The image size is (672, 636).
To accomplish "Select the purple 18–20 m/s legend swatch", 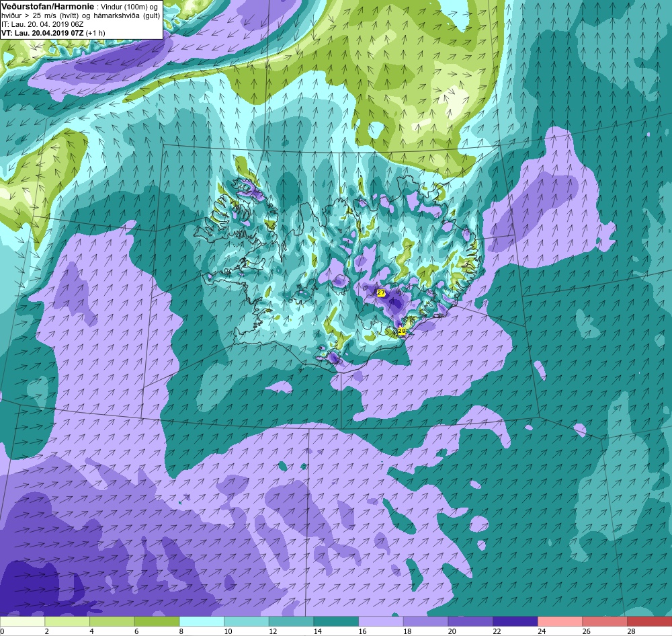I will [x=425, y=621].
